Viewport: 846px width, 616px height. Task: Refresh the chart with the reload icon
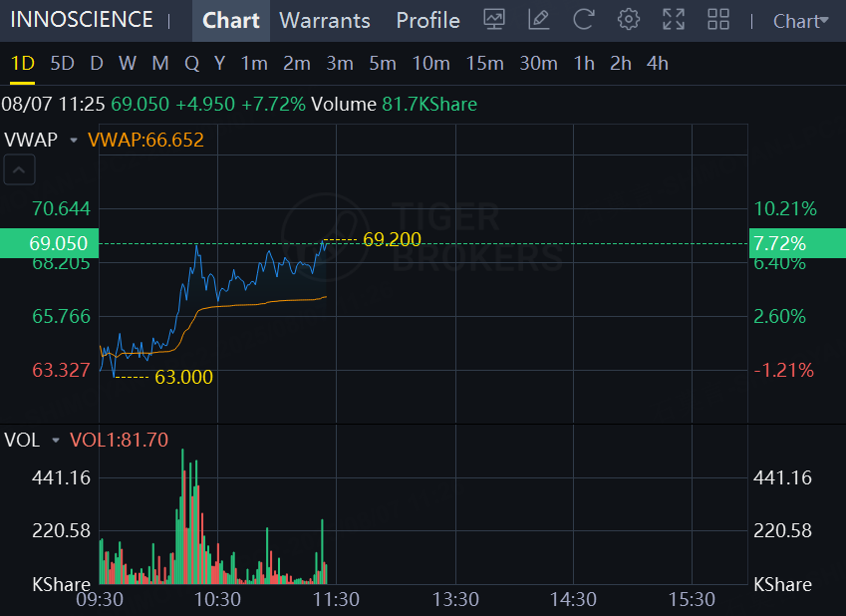[583, 20]
